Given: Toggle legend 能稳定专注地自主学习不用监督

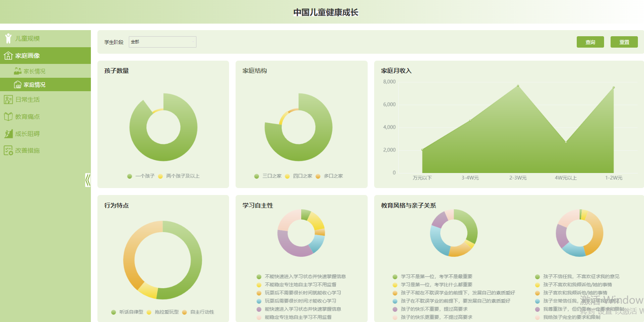Looking at the screenshot, I should click(294, 317).
